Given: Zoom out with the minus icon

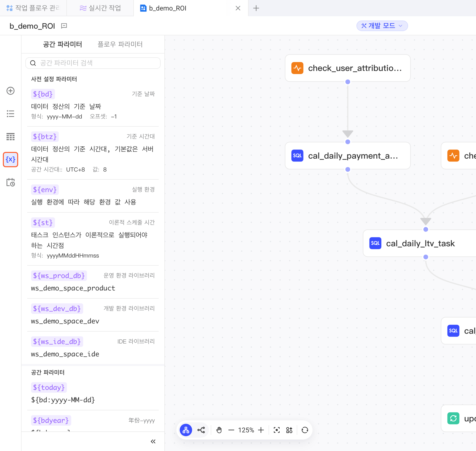Looking at the screenshot, I should (231, 430).
